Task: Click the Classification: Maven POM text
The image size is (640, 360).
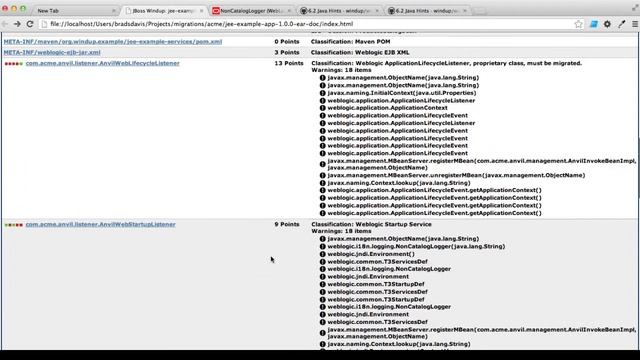Action: click(351, 42)
